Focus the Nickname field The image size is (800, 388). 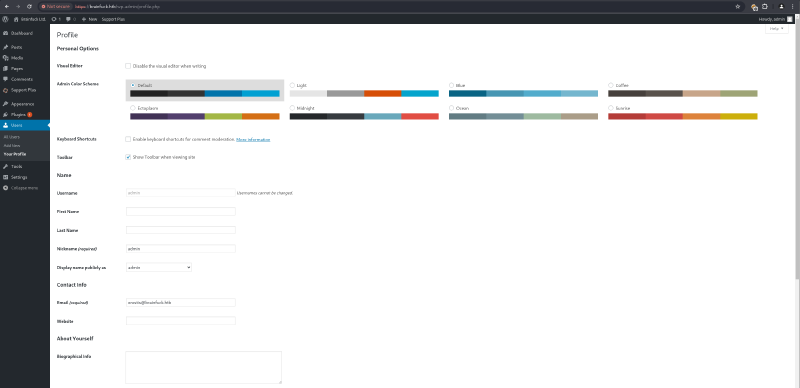pyautogui.click(x=181, y=249)
